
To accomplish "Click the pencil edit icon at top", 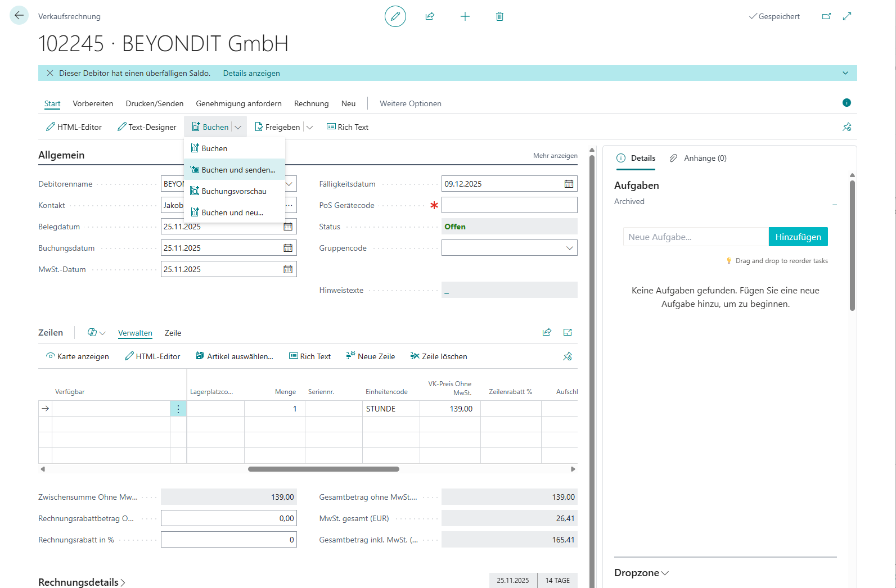I will click(395, 16).
